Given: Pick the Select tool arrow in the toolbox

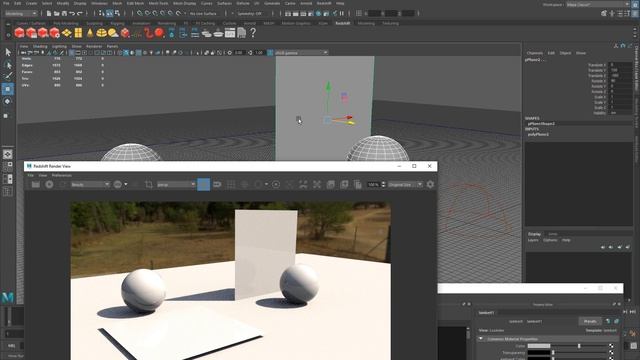Looking at the screenshot, I should pyautogui.click(x=8, y=52).
